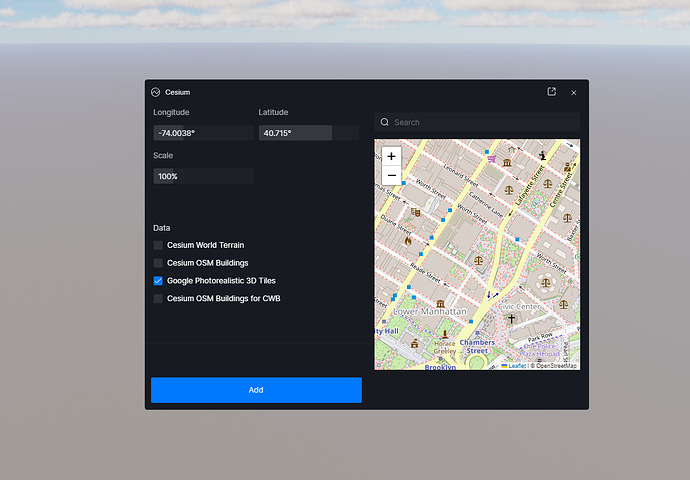Image resolution: width=690 pixels, height=480 pixels.
Task: Click the Add button
Action: (x=256, y=390)
